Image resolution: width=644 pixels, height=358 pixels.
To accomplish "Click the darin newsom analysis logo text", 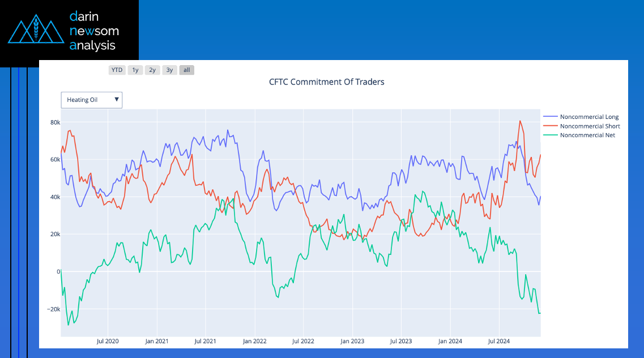I will pos(93,31).
